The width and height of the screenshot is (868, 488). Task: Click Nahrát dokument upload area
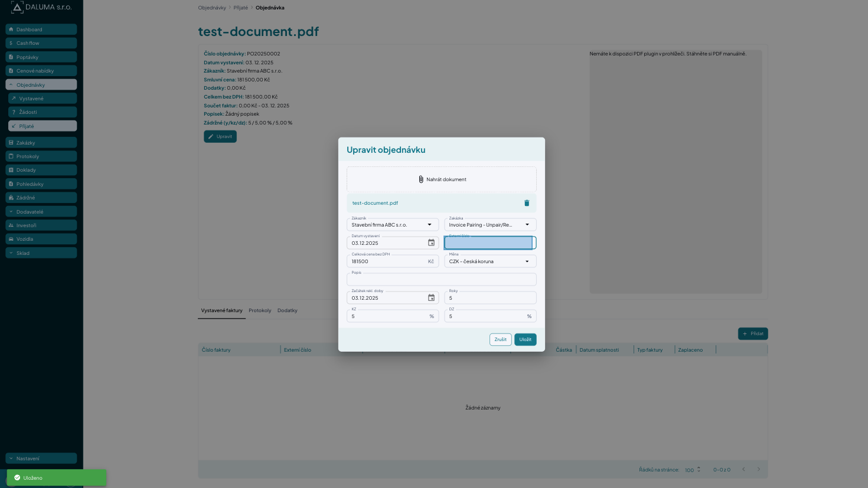(x=442, y=179)
